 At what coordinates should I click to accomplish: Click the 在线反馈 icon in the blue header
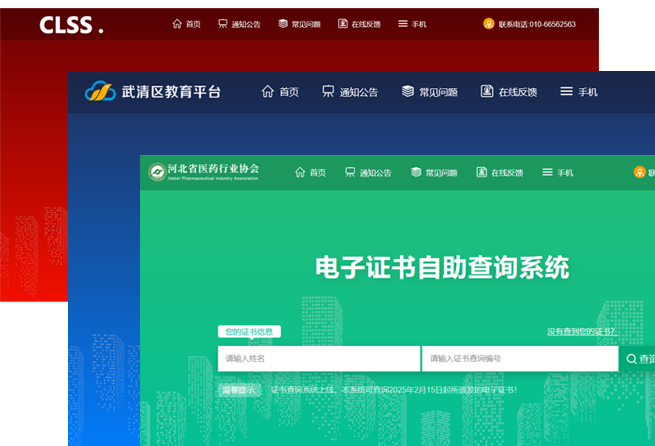pyautogui.click(x=487, y=92)
